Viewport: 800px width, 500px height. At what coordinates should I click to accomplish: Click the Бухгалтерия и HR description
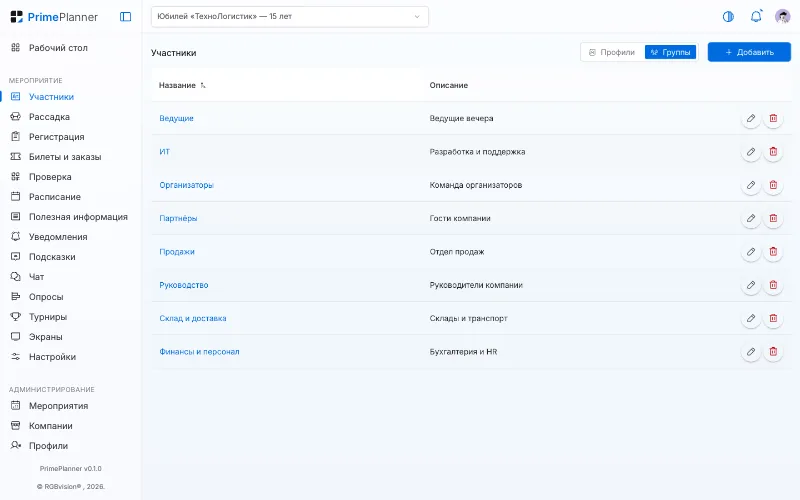463,352
